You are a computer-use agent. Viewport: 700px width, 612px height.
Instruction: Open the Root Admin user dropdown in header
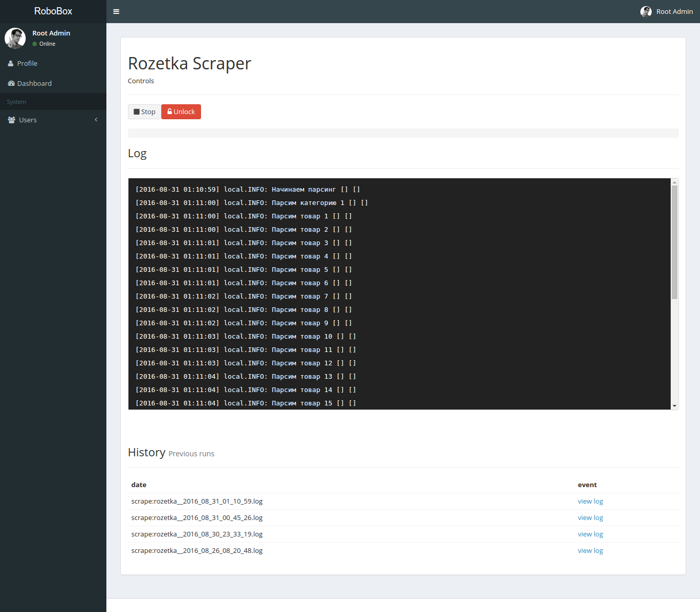pos(667,11)
